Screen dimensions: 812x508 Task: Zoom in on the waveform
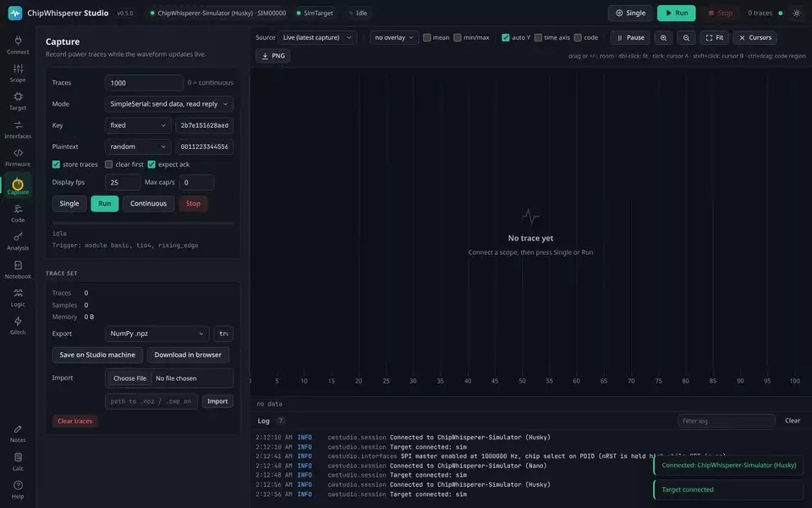663,38
